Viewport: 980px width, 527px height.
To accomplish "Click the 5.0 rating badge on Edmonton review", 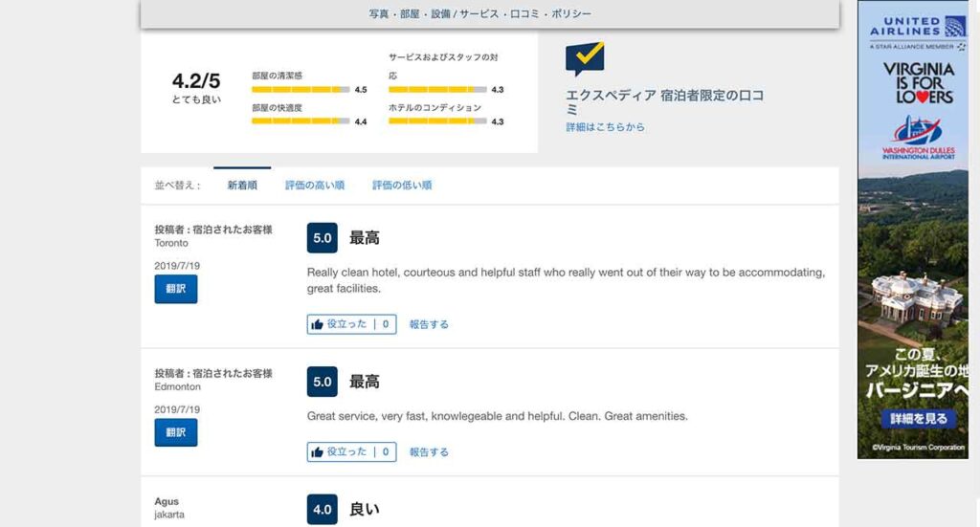I will (323, 382).
